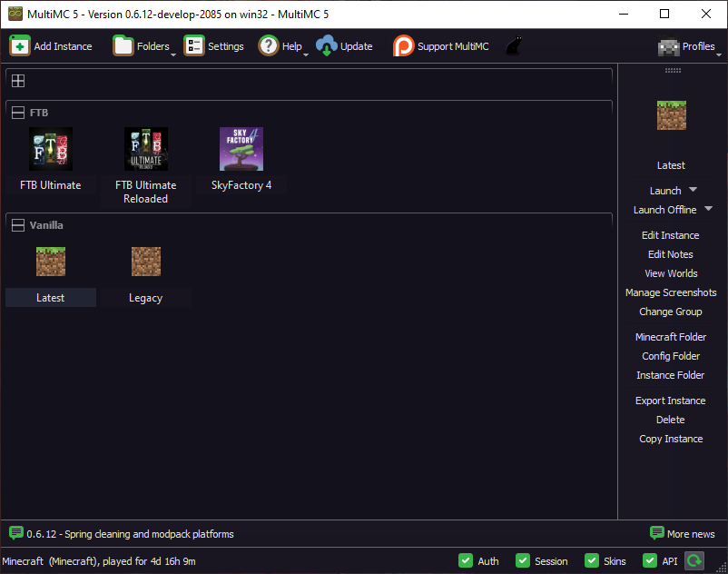Open the Spring cleaning news headline
This screenshot has height=574, width=728.
[130, 534]
